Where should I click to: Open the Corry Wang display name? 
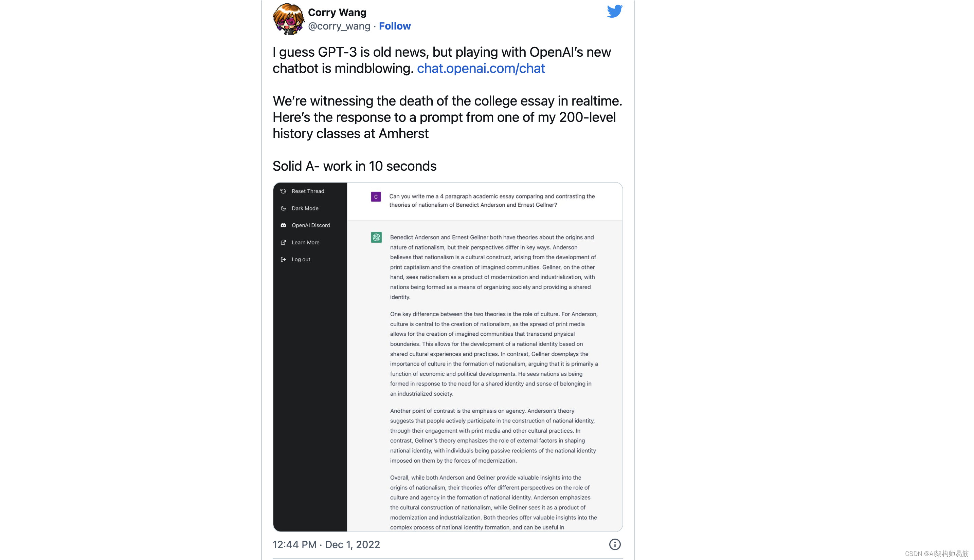point(337,12)
